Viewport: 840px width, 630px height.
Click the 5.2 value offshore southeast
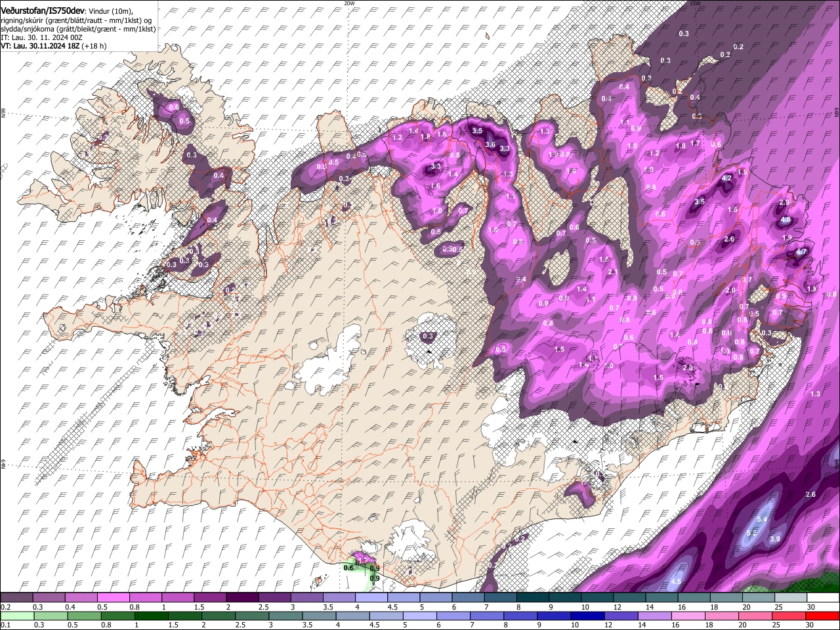click(x=752, y=533)
